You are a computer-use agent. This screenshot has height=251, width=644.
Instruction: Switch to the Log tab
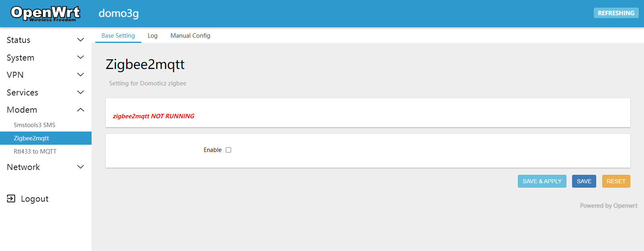[x=152, y=36]
